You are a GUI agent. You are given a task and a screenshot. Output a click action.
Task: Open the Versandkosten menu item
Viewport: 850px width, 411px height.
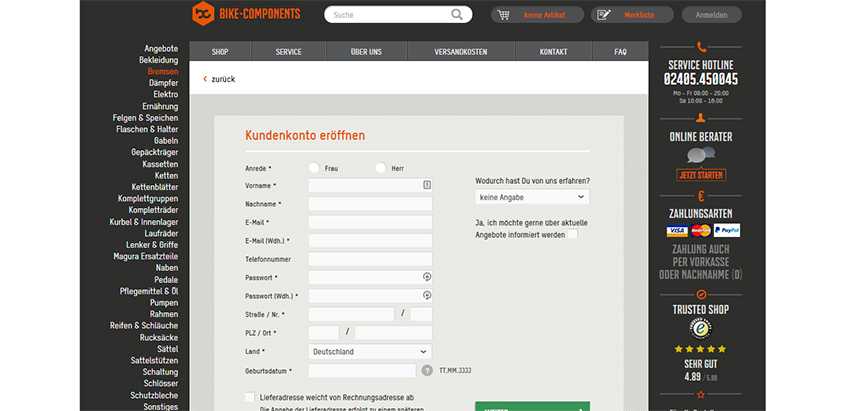[x=461, y=52]
